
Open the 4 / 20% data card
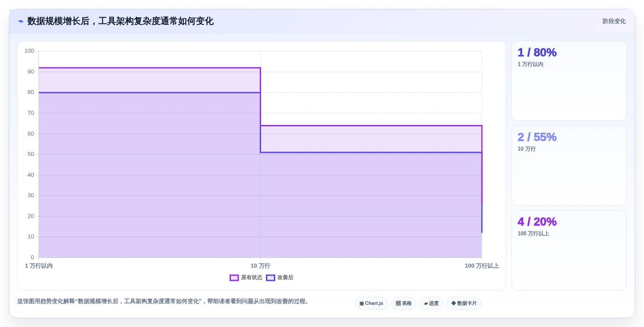tap(569, 250)
